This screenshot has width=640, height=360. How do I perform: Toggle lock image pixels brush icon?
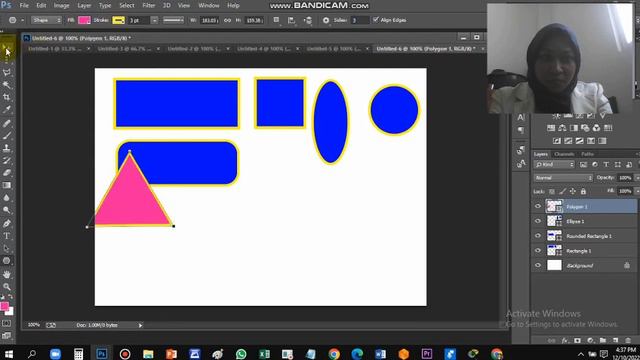[x=562, y=191]
